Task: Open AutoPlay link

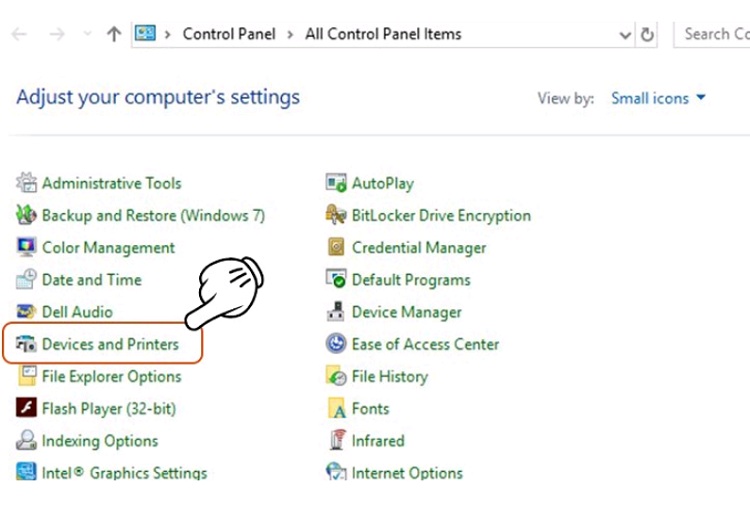Action: [383, 183]
